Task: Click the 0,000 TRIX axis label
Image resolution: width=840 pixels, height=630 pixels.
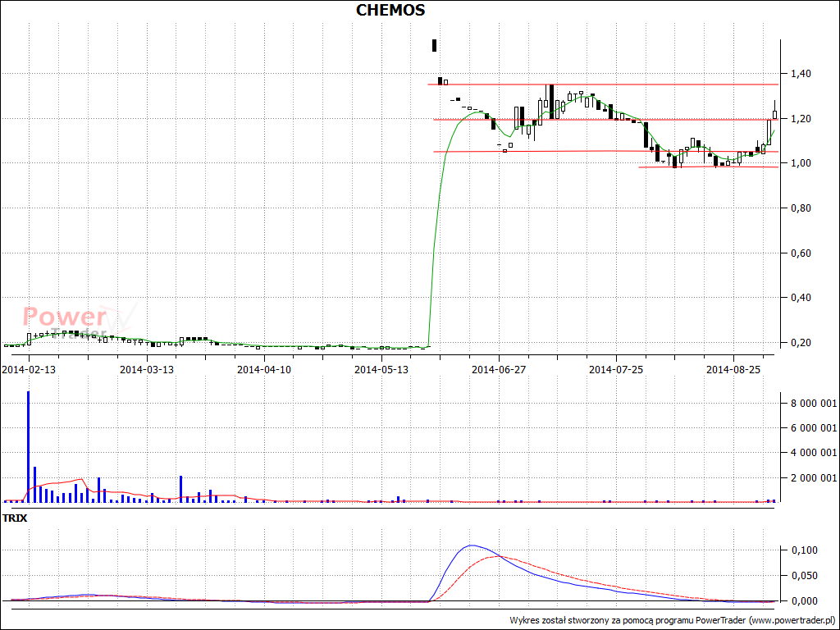Action: tap(803, 601)
